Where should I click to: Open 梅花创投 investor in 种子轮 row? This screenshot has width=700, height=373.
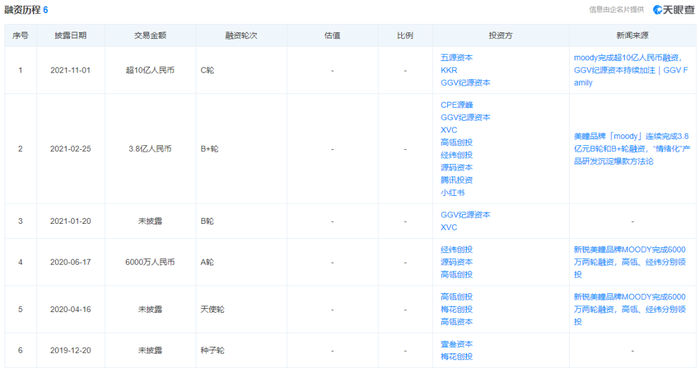tap(456, 356)
